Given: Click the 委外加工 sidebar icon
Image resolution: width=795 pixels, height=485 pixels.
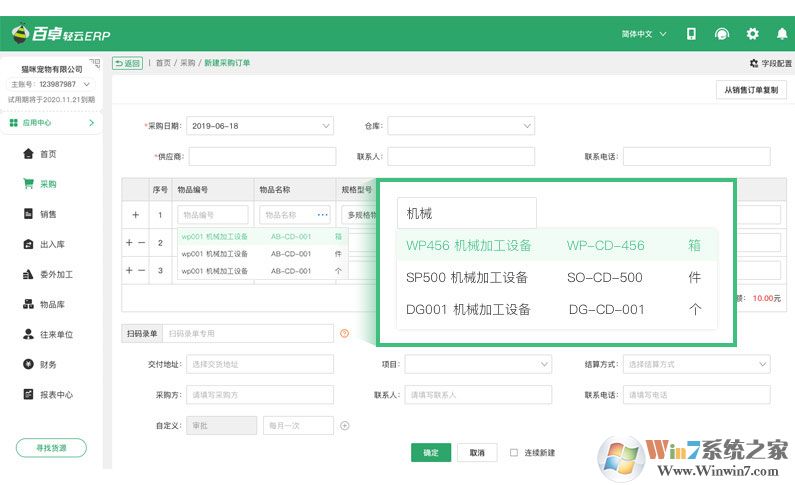Looking at the screenshot, I should [28, 274].
